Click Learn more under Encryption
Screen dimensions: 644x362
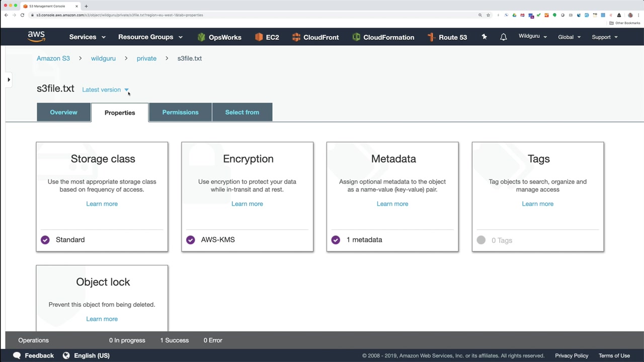247,204
